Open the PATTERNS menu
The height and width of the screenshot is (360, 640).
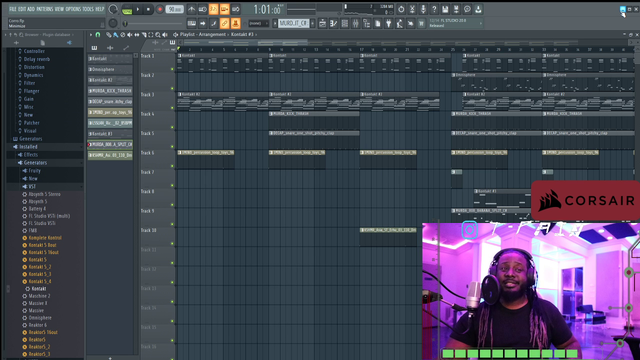(x=44, y=9)
